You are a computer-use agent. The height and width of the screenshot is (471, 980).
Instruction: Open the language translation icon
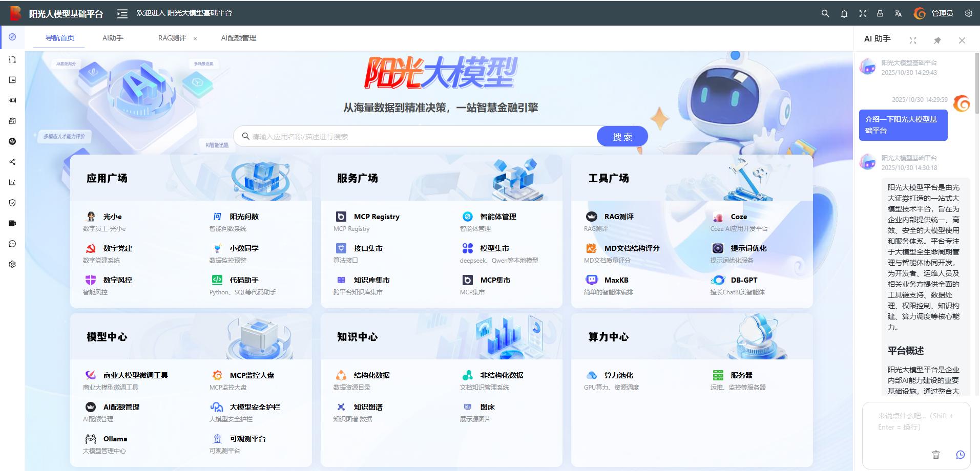[x=898, y=13]
